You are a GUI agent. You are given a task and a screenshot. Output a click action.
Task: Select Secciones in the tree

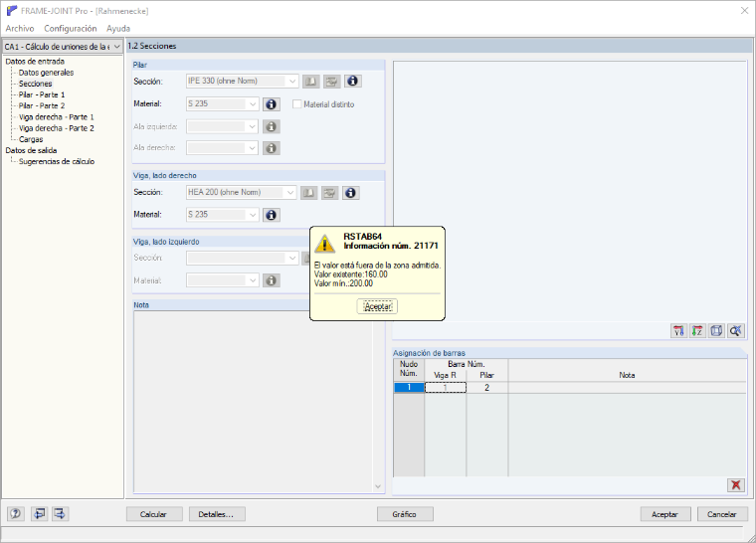tap(35, 84)
